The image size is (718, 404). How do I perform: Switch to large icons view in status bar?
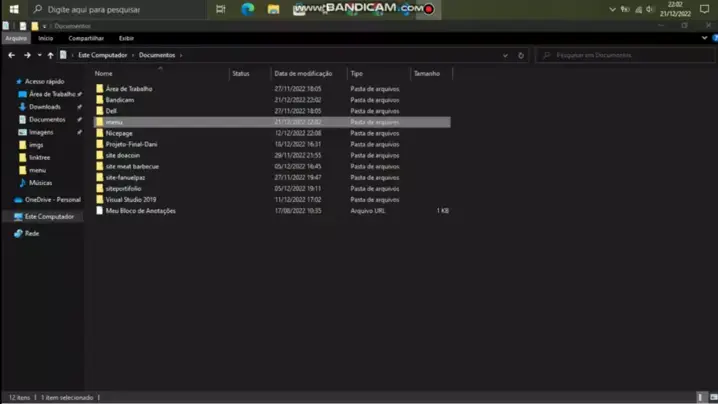click(713, 397)
